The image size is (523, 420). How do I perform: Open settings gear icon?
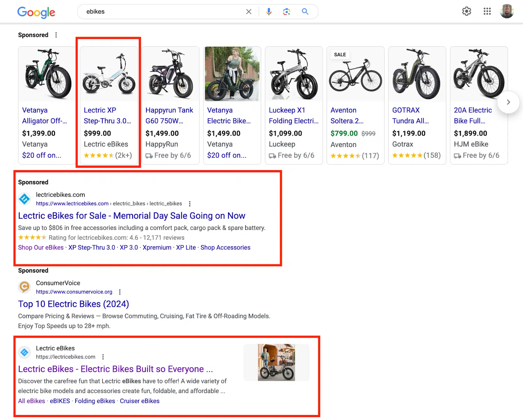(x=466, y=11)
